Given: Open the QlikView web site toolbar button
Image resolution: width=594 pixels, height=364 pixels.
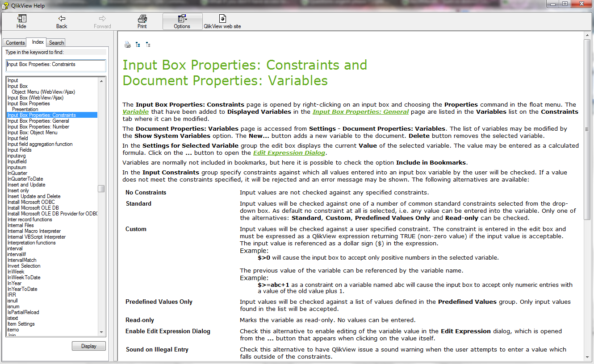Looking at the screenshot, I should [222, 21].
